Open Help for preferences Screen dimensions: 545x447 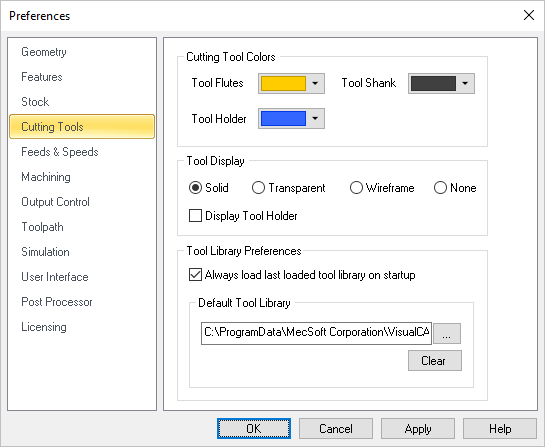point(500,429)
